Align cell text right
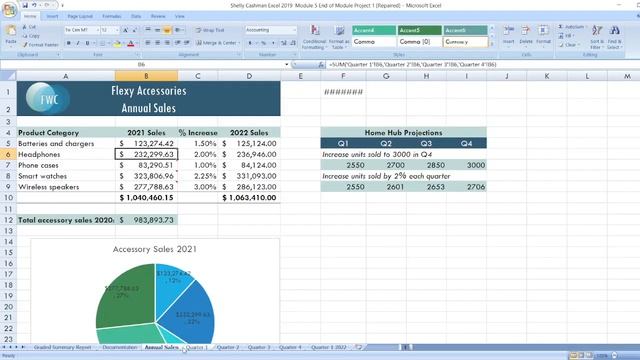The height and width of the screenshot is (360, 640). click(x=167, y=43)
